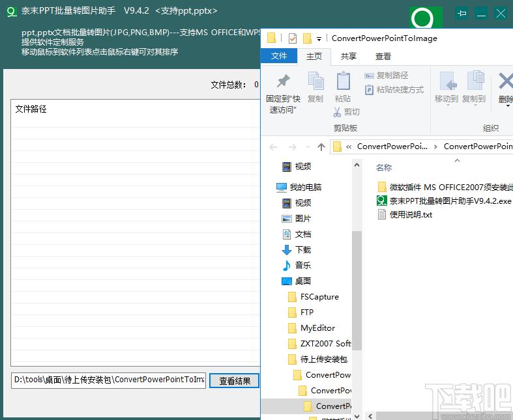Open the 文件 tab in Explorer ribbon
The image size is (513, 420).
tap(279, 56)
